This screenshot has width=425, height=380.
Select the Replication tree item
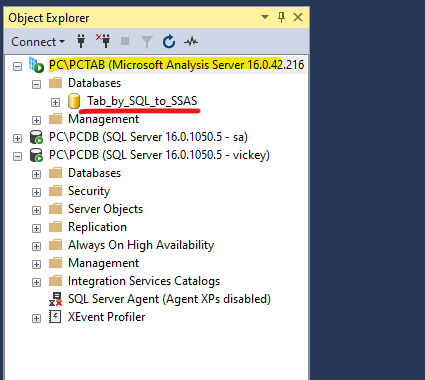point(97,227)
